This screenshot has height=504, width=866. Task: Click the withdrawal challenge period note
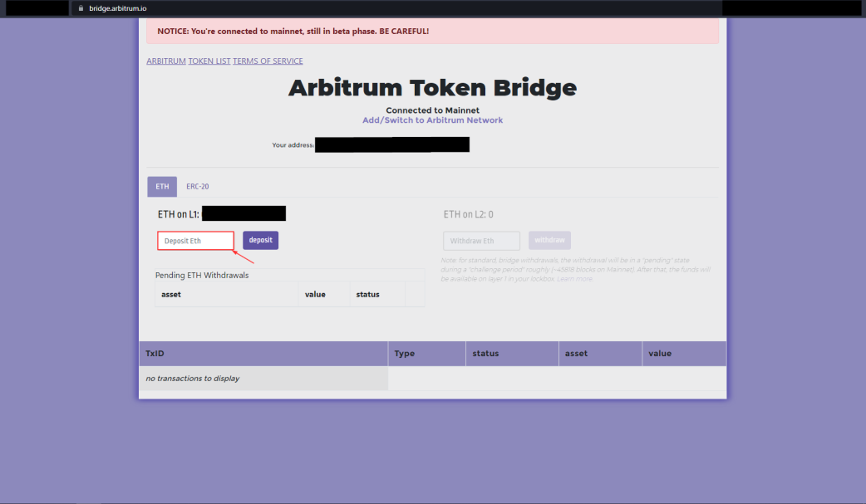575,269
